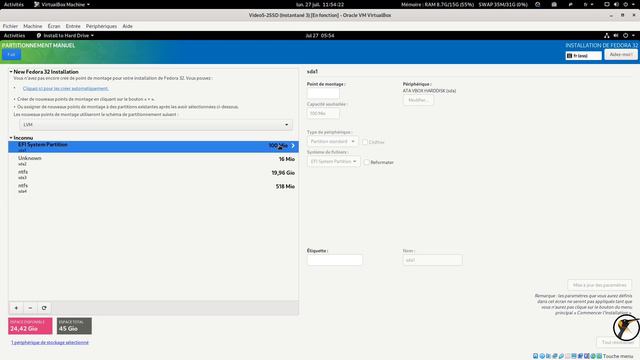Click host Activités button in top bar

[14, 4]
